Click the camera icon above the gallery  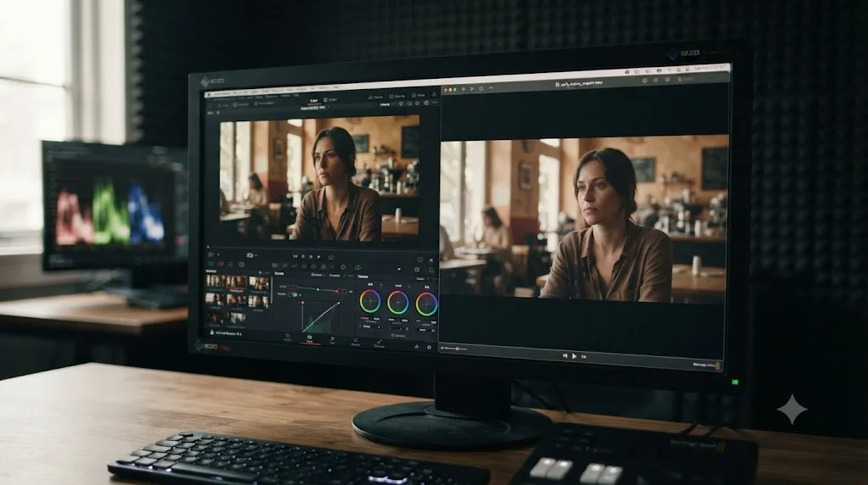[250, 255]
